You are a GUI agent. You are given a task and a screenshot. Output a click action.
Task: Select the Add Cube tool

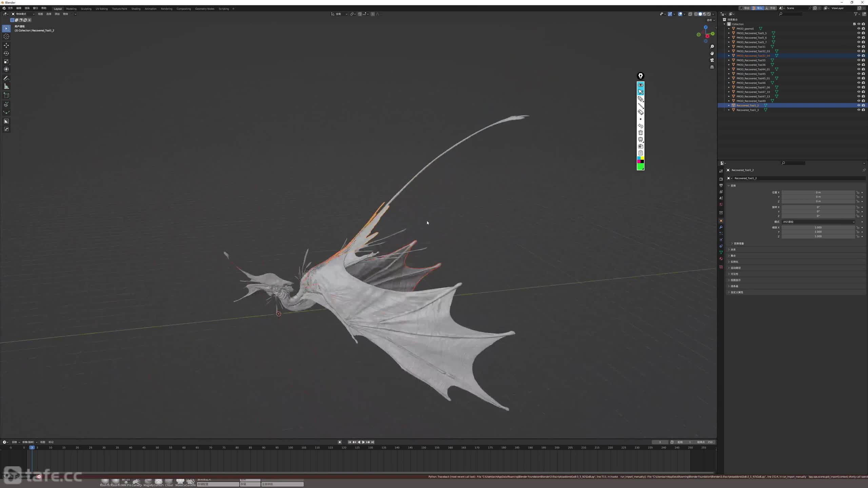[x=6, y=95]
